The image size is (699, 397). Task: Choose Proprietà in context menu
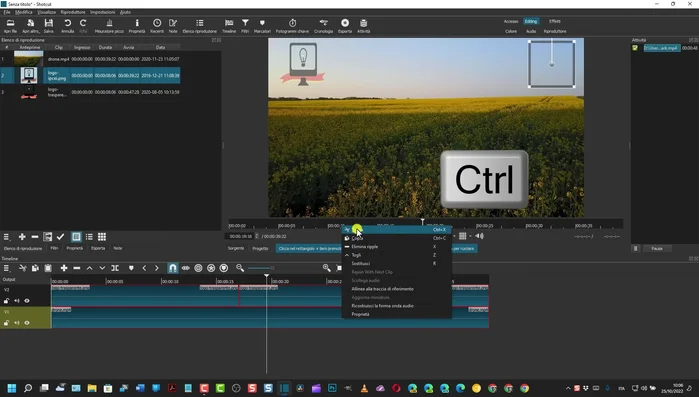(397, 314)
